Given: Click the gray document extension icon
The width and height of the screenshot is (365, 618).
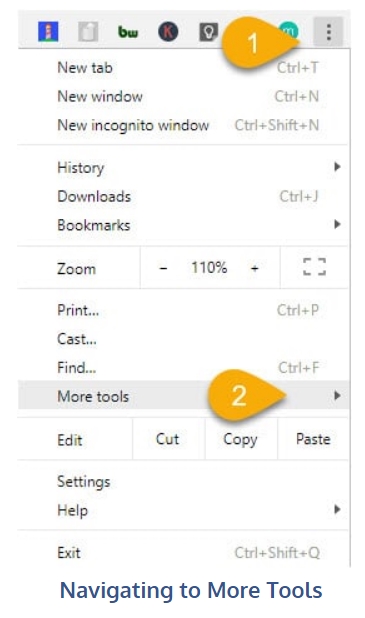Looking at the screenshot, I should point(88,32).
